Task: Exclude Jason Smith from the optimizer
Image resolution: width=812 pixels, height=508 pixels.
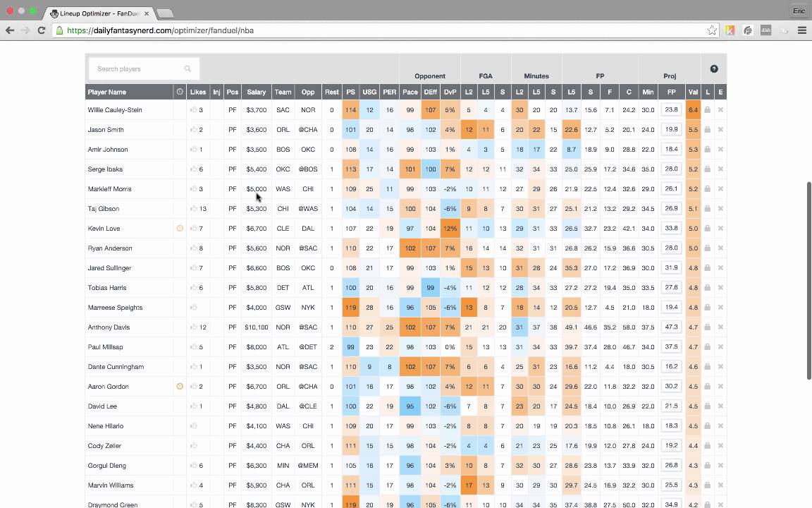Action: pyautogui.click(x=720, y=130)
